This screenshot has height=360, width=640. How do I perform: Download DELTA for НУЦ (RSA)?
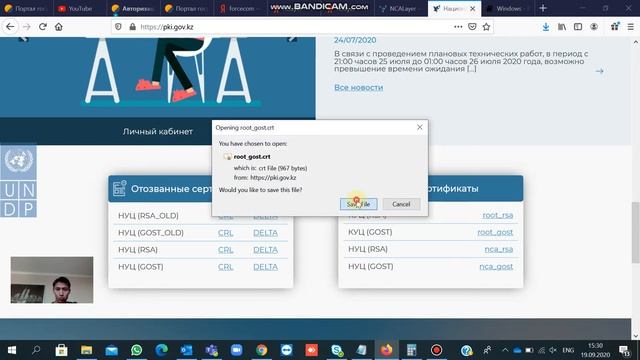click(x=265, y=250)
